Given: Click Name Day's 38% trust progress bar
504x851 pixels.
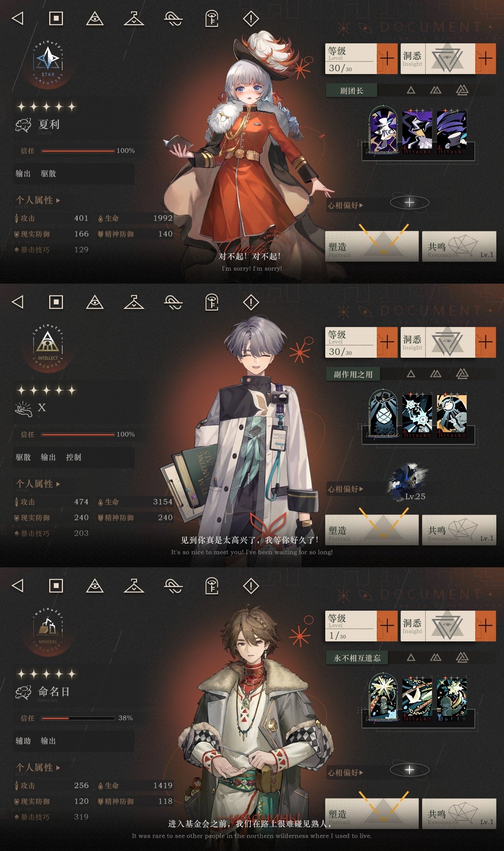Looking at the screenshot, I should (x=78, y=718).
